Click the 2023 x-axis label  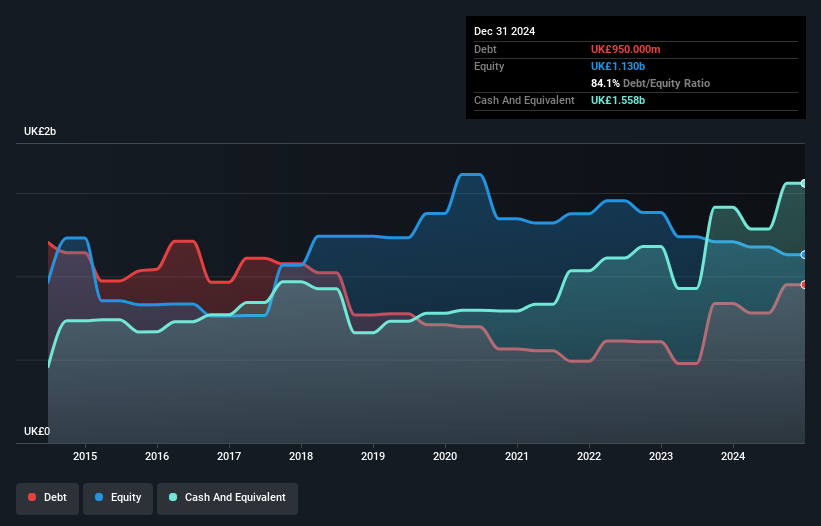pos(661,456)
